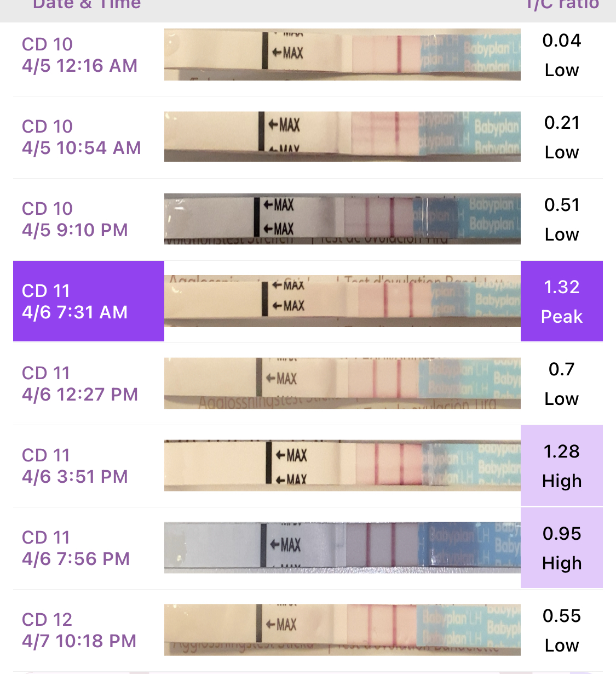View the 4/6 7:56 PM test strip image

[x=342, y=547]
